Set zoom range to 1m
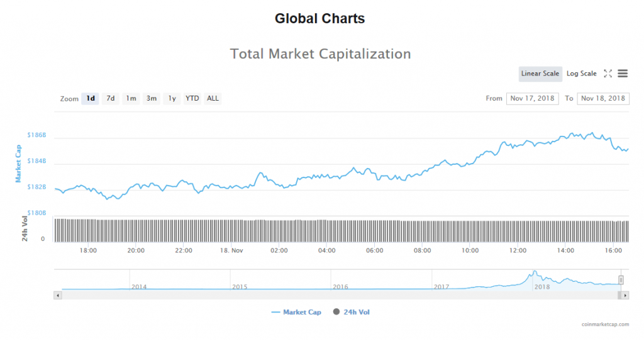This screenshot has height=341, width=644. pos(131,98)
